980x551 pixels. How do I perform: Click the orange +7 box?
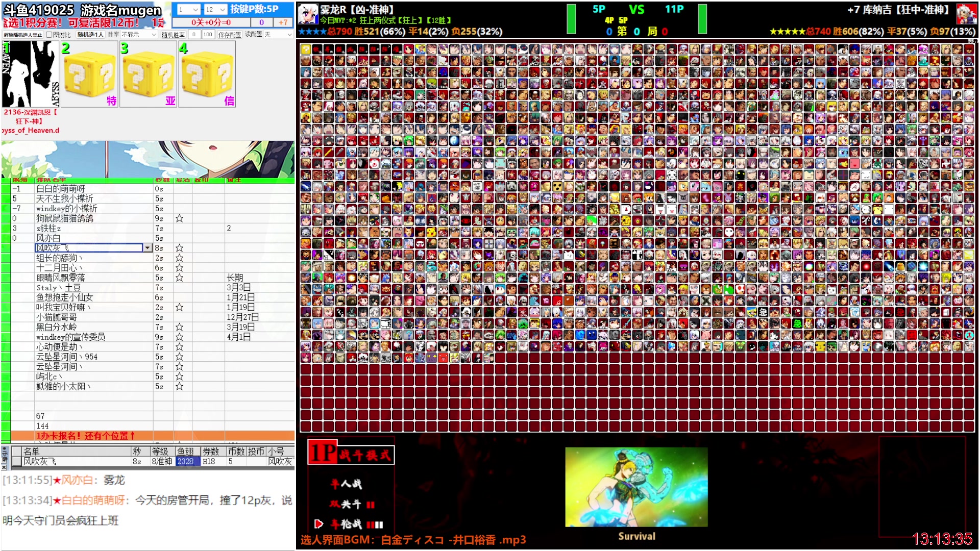pos(283,22)
